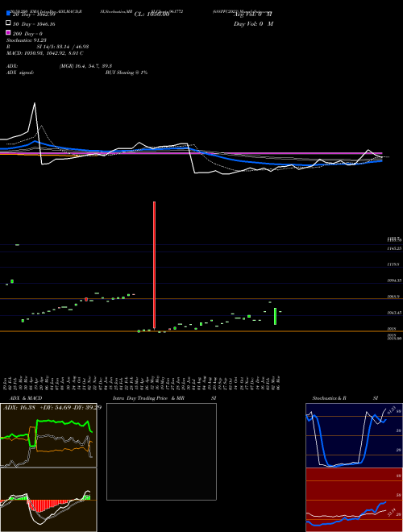Click the 1145.25 price axis label
403x532 pixels.
pyautogui.click(x=394, y=249)
